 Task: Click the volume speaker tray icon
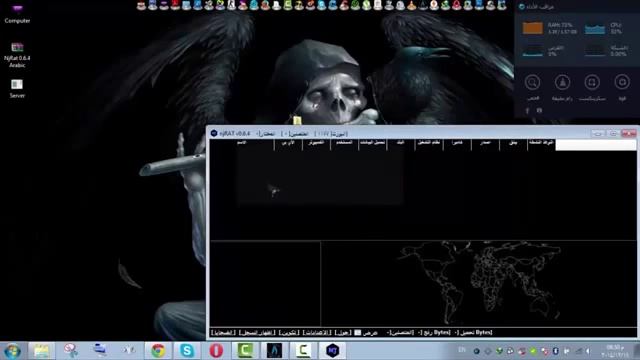tap(588, 351)
